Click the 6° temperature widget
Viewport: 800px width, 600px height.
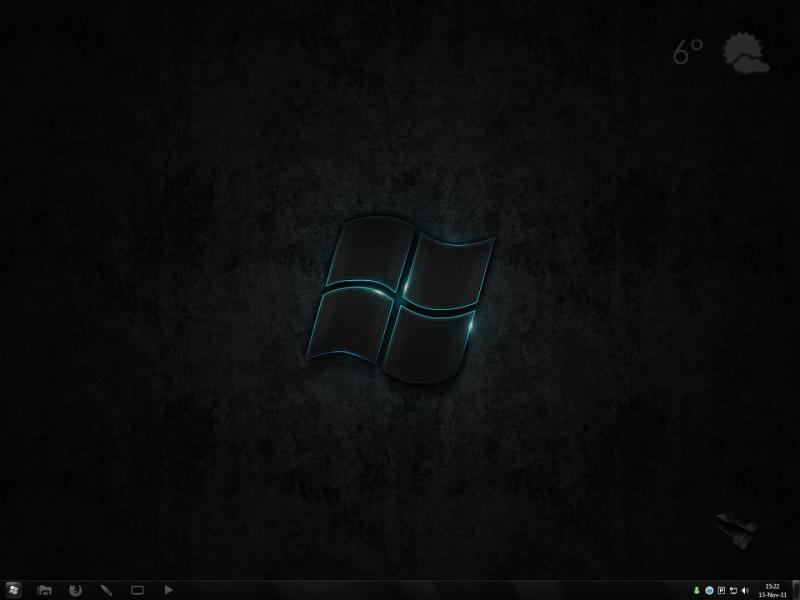tap(688, 52)
